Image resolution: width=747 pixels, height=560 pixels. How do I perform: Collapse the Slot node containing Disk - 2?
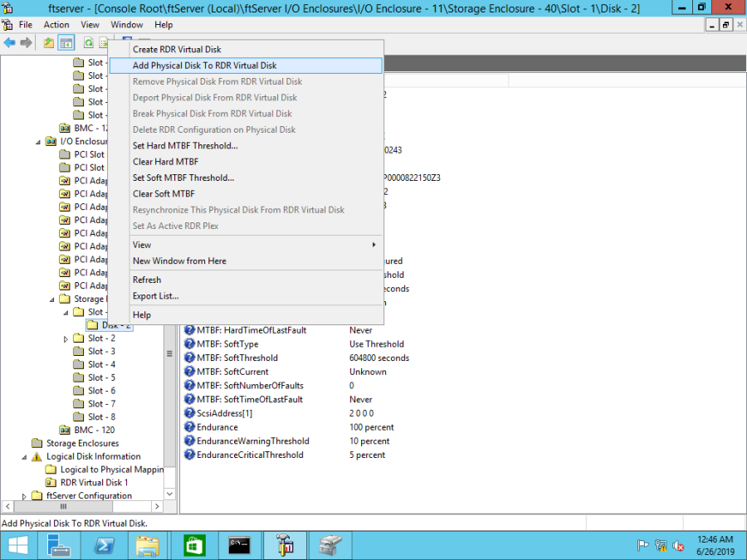pos(66,313)
